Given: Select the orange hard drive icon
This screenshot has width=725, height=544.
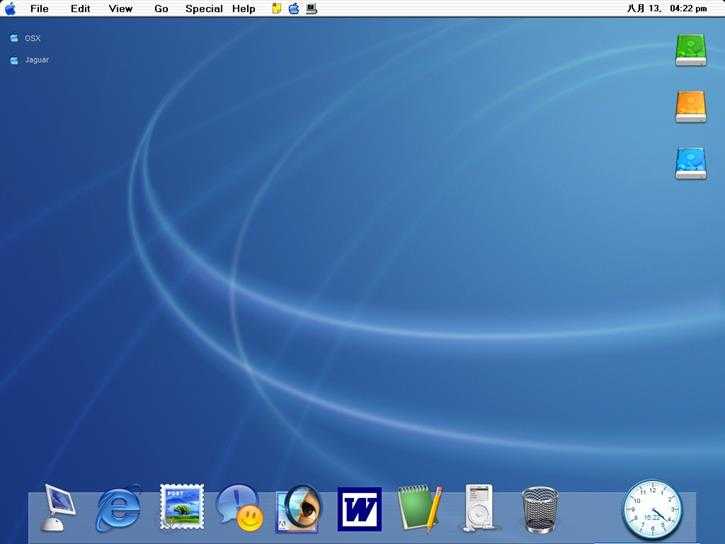Looking at the screenshot, I should (x=691, y=107).
